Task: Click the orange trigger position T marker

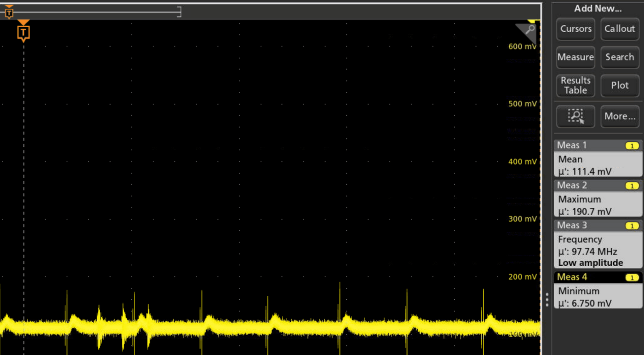Action: 23,32
